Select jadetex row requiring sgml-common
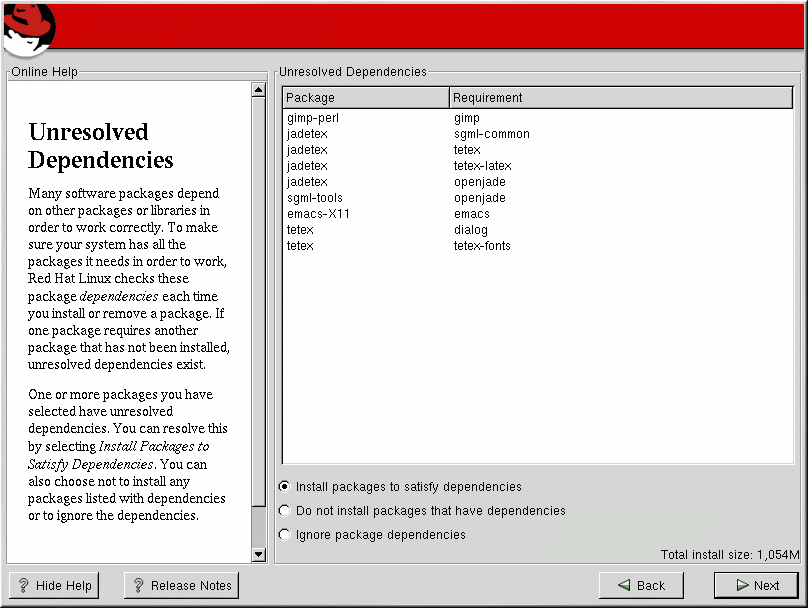 (538, 134)
